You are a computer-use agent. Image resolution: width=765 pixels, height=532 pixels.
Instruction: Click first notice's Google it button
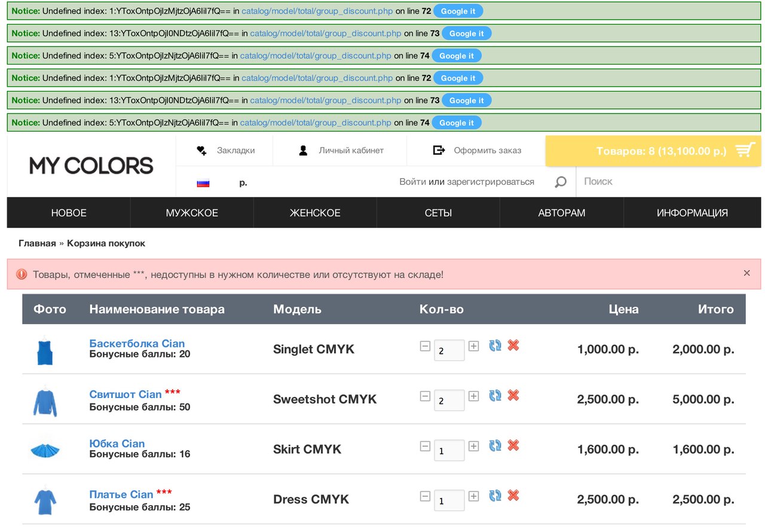(458, 11)
